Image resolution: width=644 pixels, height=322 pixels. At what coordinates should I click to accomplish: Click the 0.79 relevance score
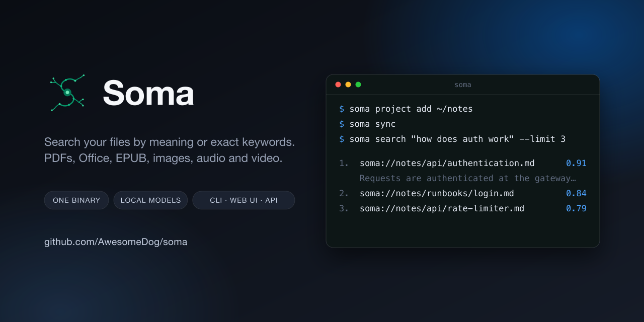pos(576,208)
